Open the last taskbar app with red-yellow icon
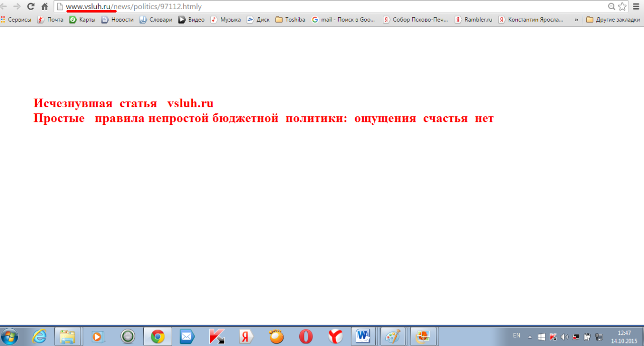Viewport: 644px width, 346px height. coord(423,336)
